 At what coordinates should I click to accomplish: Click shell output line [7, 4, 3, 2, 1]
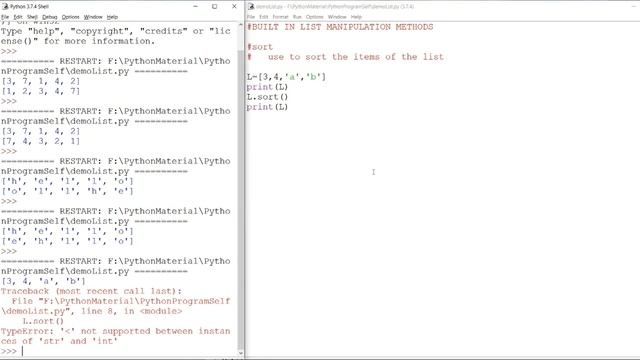click(x=40, y=141)
